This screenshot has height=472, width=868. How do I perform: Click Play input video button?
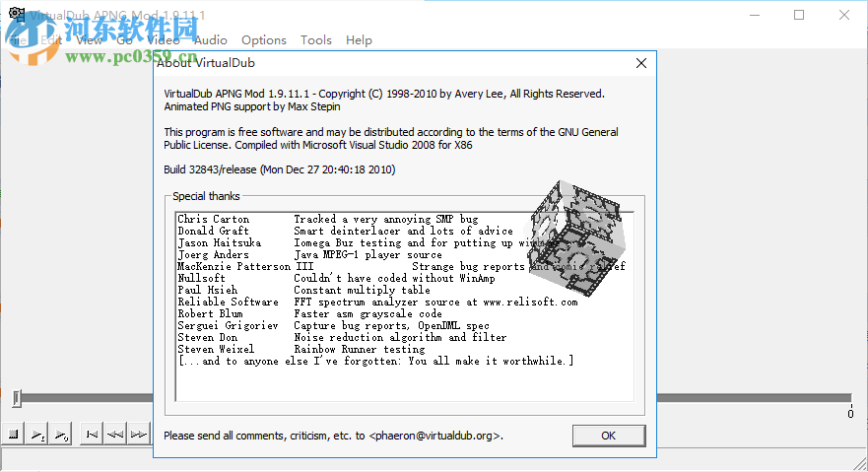pyautogui.click(x=37, y=435)
